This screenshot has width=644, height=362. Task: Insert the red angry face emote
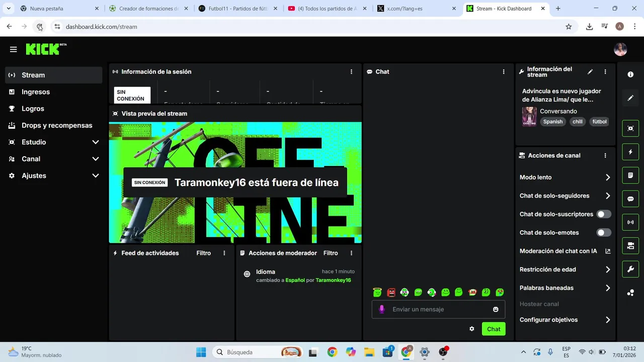pos(391,292)
